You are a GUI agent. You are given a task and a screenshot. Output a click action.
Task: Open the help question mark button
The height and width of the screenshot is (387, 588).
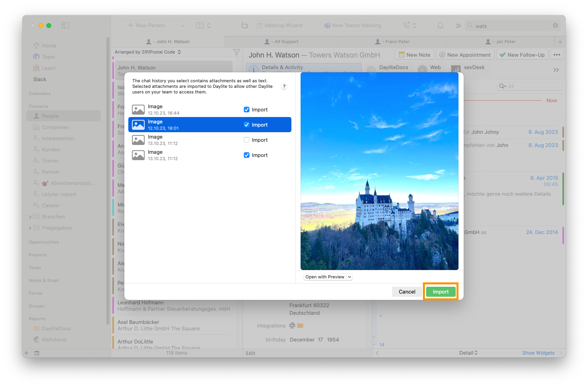point(284,86)
